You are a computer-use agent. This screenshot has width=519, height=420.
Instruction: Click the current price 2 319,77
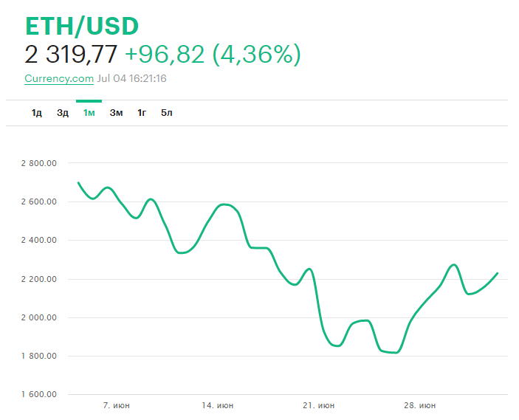point(71,55)
